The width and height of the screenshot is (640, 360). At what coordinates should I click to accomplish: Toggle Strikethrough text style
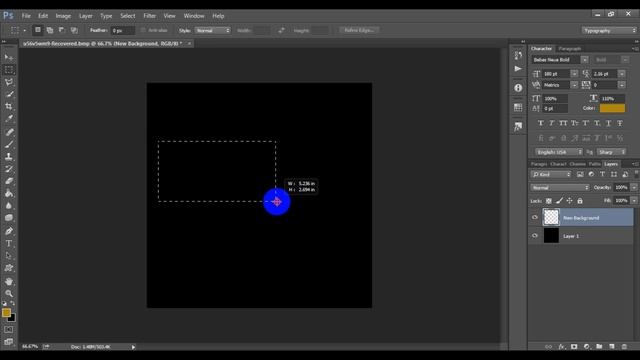coord(620,123)
